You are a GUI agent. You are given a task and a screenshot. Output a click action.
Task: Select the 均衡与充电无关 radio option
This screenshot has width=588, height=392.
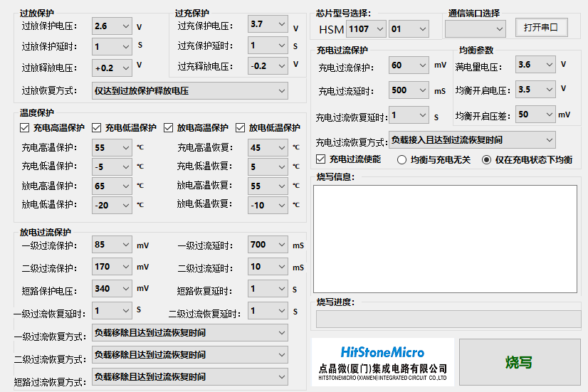click(x=401, y=160)
